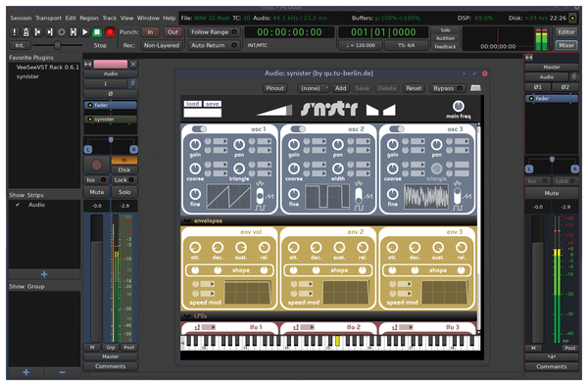Flip osc 1 waveform selector switch
Viewport: 588px width, 386px height.
point(260,196)
